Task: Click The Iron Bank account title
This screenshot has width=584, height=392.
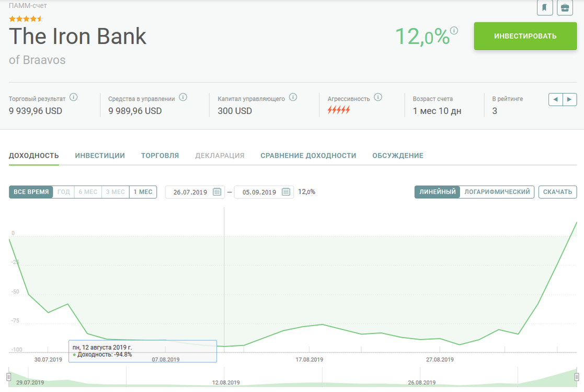Action: [x=77, y=36]
